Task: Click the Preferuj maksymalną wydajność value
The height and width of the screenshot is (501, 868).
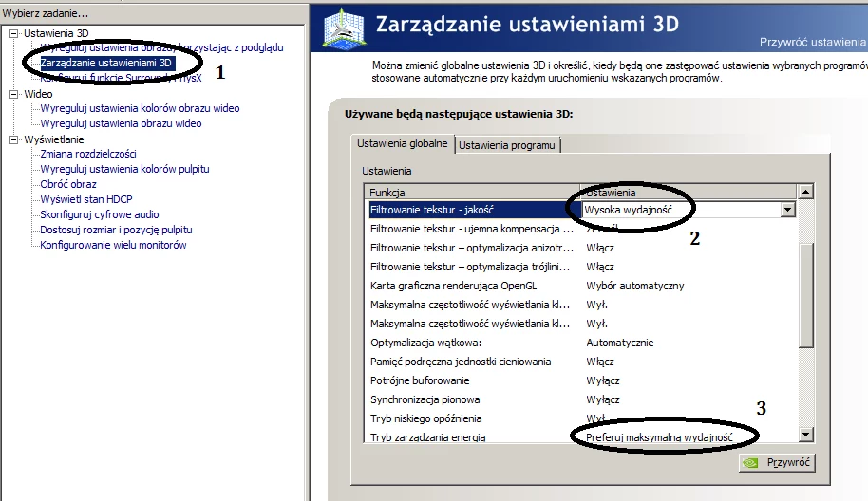Action: tap(659, 436)
